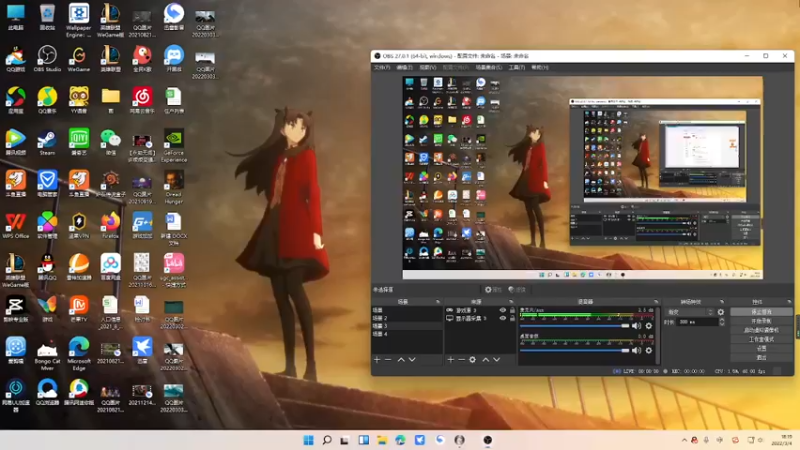Click the transition duration spin box
800x450 pixels.
click(x=698, y=322)
